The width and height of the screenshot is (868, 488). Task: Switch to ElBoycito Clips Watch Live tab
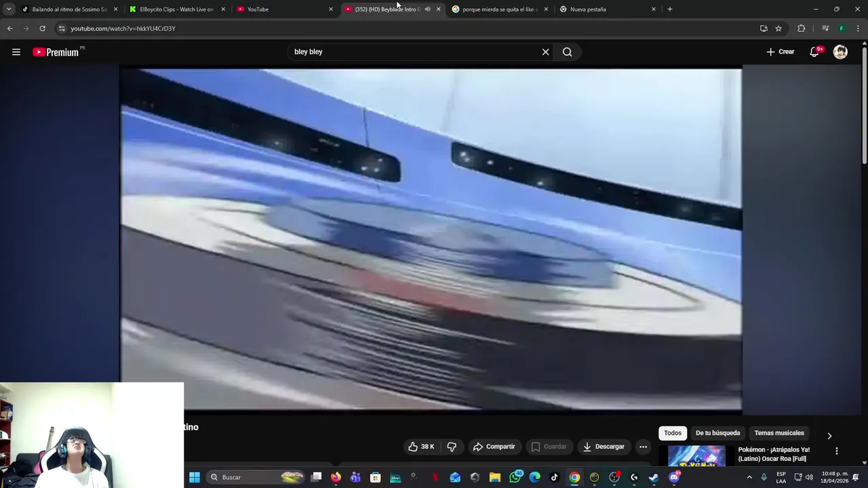(176, 9)
